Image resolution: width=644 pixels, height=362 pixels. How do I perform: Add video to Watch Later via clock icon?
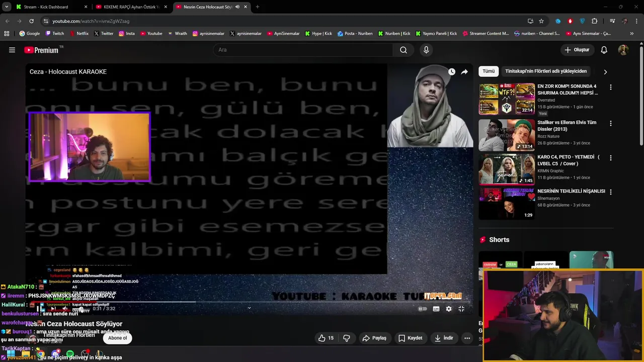pyautogui.click(x=452, y=72)
